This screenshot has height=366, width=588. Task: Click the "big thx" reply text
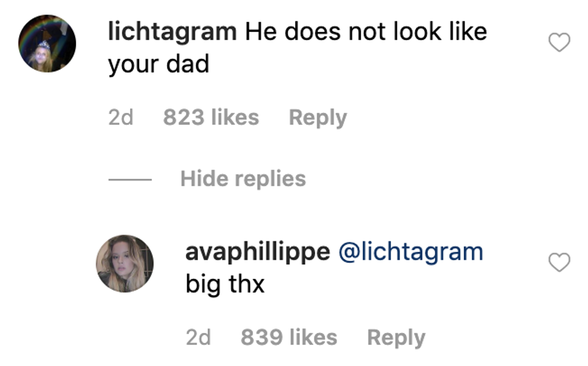225,284
